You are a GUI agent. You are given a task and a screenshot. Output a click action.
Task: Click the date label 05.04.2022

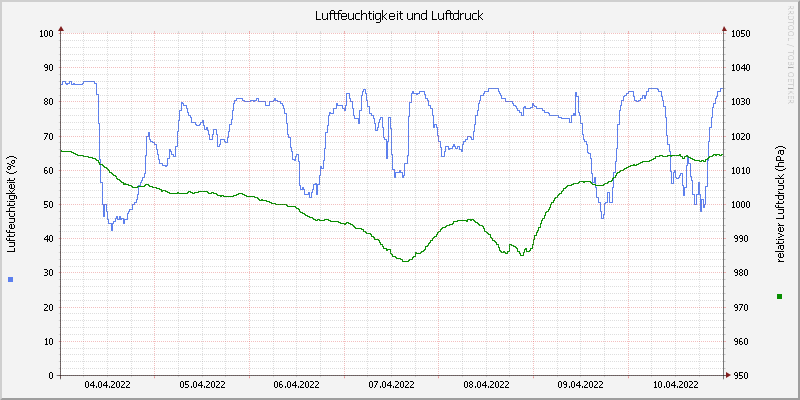tap(202, 385)
